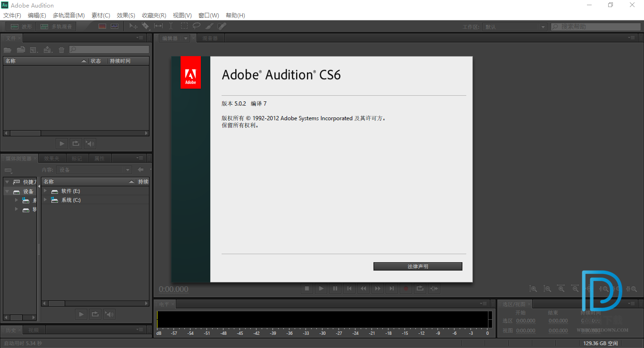Move playhead to previous marker

(x=349, y=289)
